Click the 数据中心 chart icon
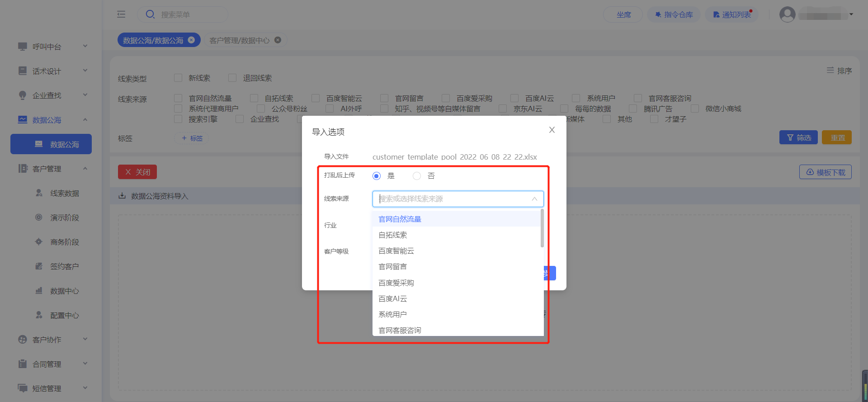Viewport: 868px width, 402px height. tap(39, 291)
